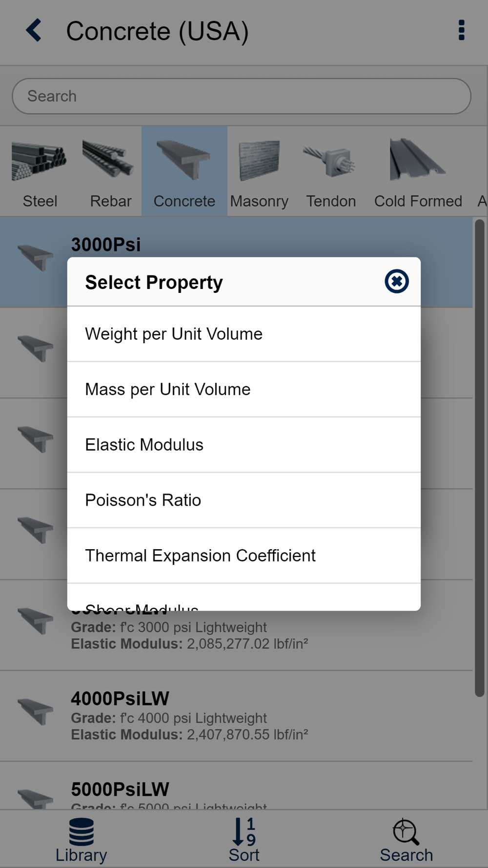Select the Steel material category
Image resolution: width=488 pixels, height=868 pixels.
coord(40,171)
